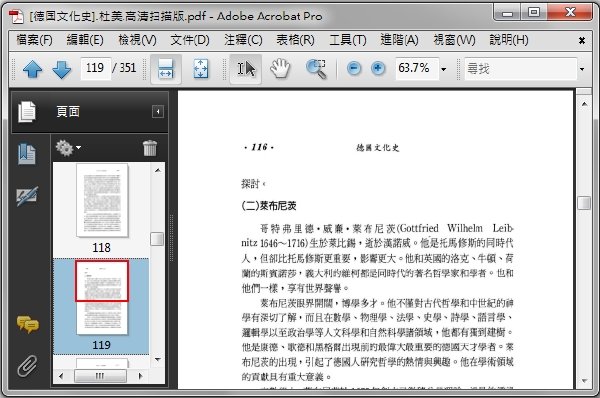Open the Comments panel speech bubbles
Viewport: 600px width, 398px height.
[x=28, y=325]
